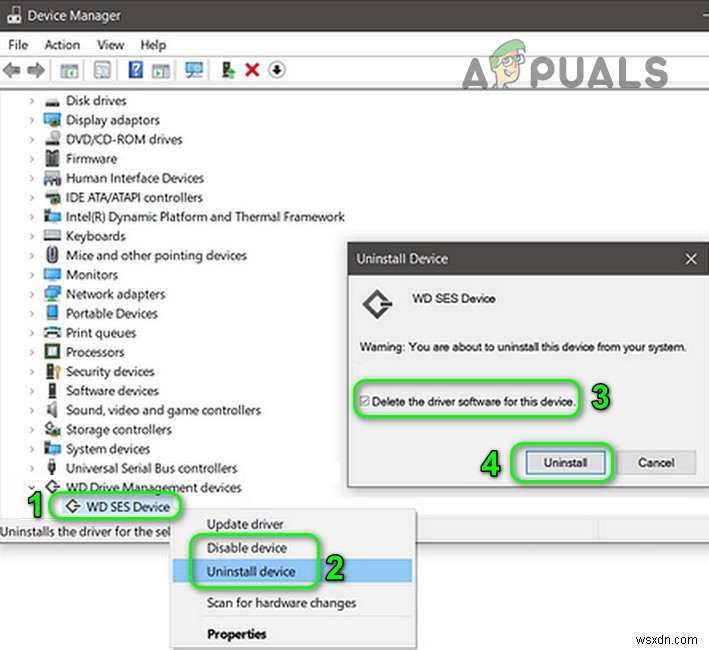Screen dimensions: 709x650
Task: Click the Update device driver toolbar icon
Action: coord(228,70)
